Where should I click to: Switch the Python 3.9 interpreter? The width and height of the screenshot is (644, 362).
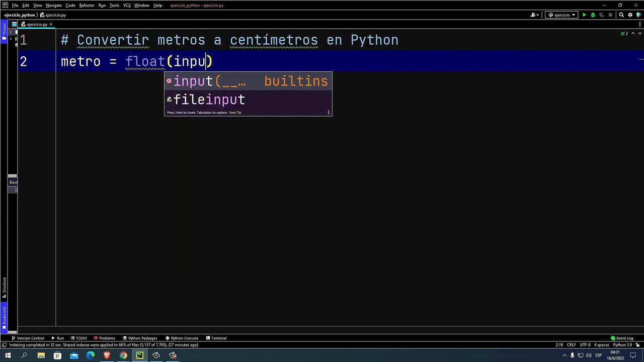622,345
